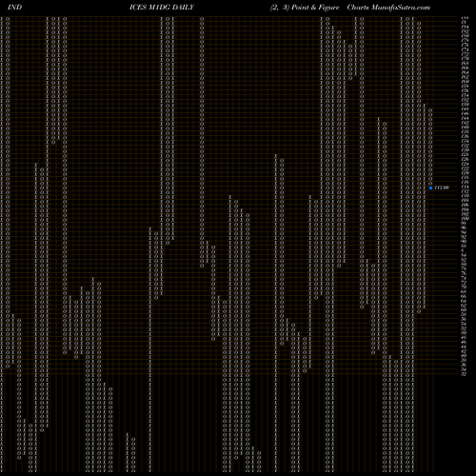Screen dimensions: 476x476
Task: Click the 114 level on the price axis
Action: [465, 188]
